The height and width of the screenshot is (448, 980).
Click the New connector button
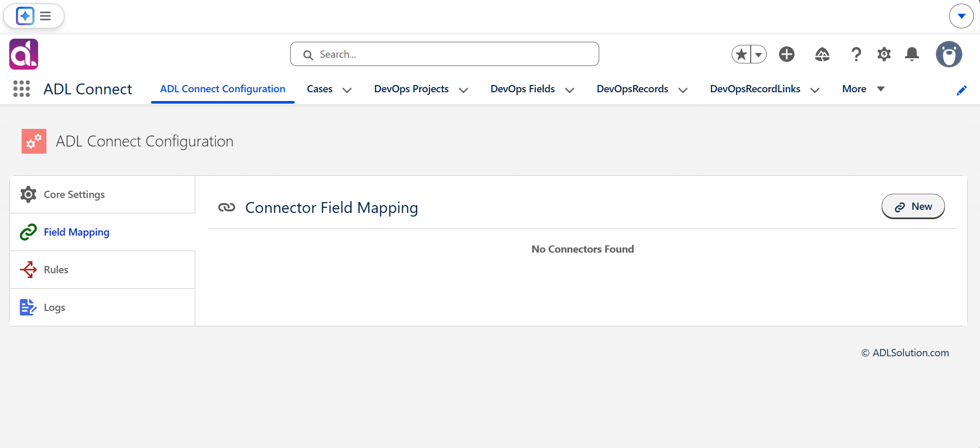pyautogui.click(x=913, y=206)
